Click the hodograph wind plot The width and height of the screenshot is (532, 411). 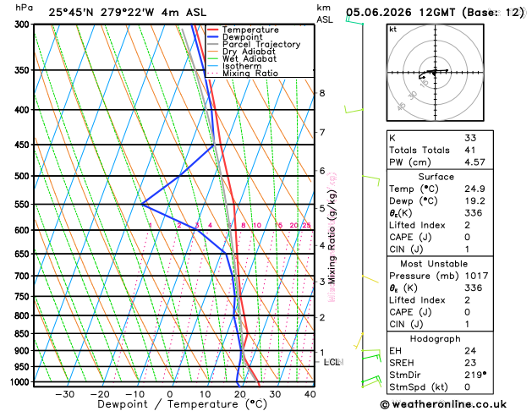436,73
